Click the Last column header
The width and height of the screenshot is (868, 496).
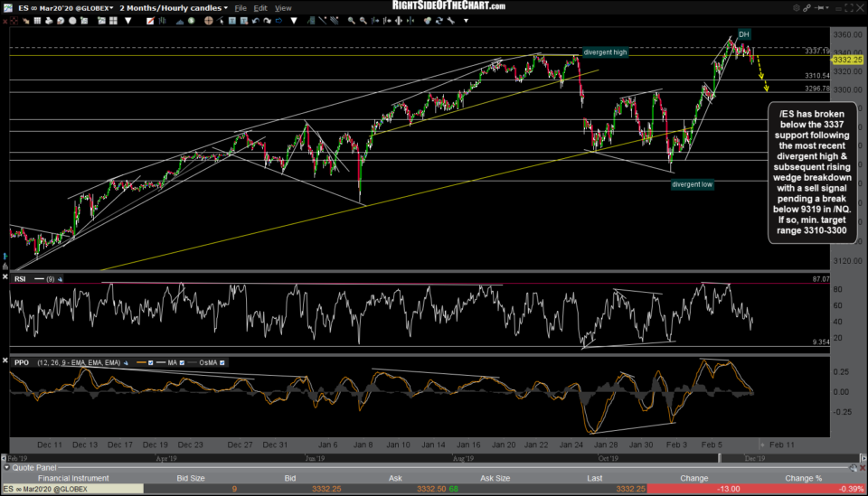595,478
